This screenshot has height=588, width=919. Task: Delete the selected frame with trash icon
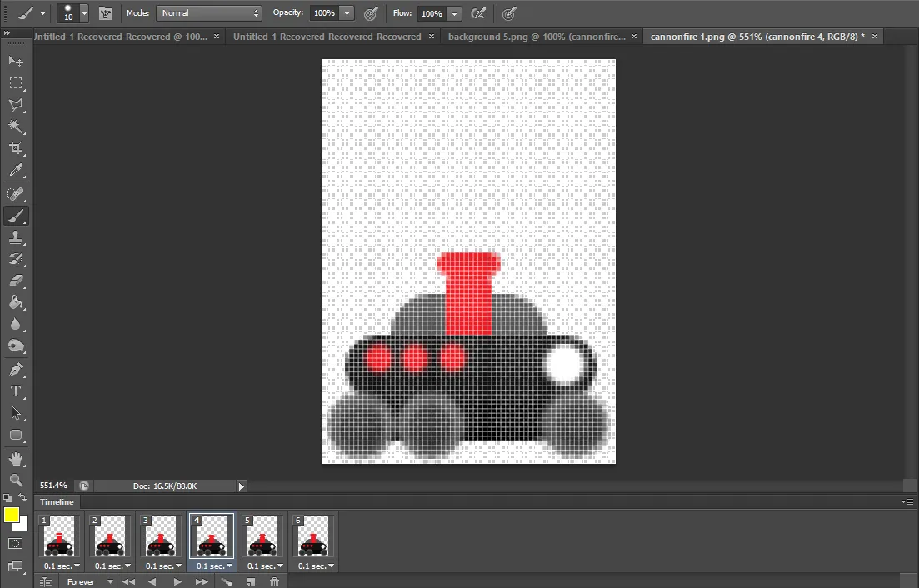[x=274, y=581]
